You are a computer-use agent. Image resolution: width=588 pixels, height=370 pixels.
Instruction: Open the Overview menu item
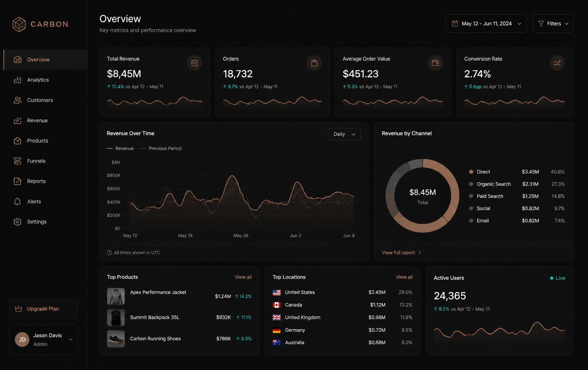(x=46, y=59)
